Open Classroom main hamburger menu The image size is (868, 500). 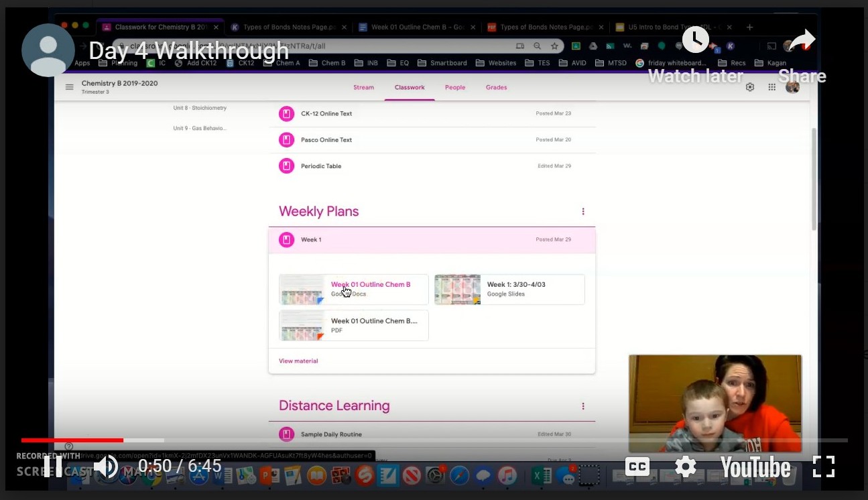pos(70,87)
